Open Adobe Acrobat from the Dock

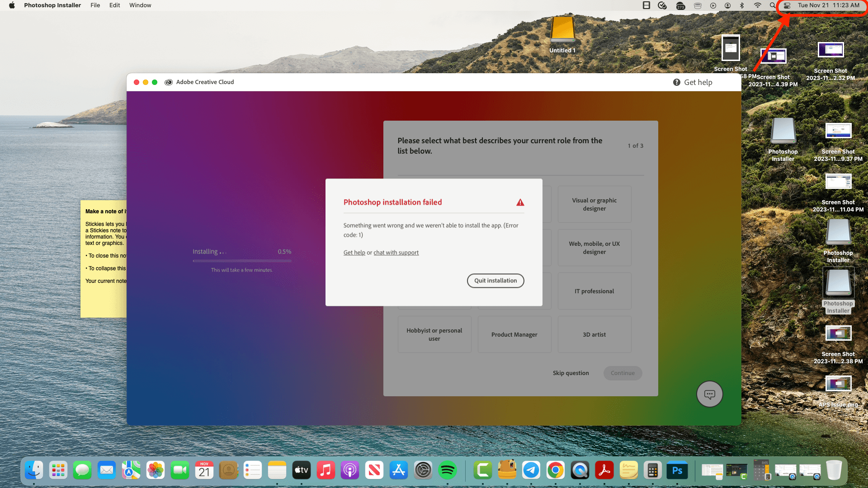tap(604, 470)
